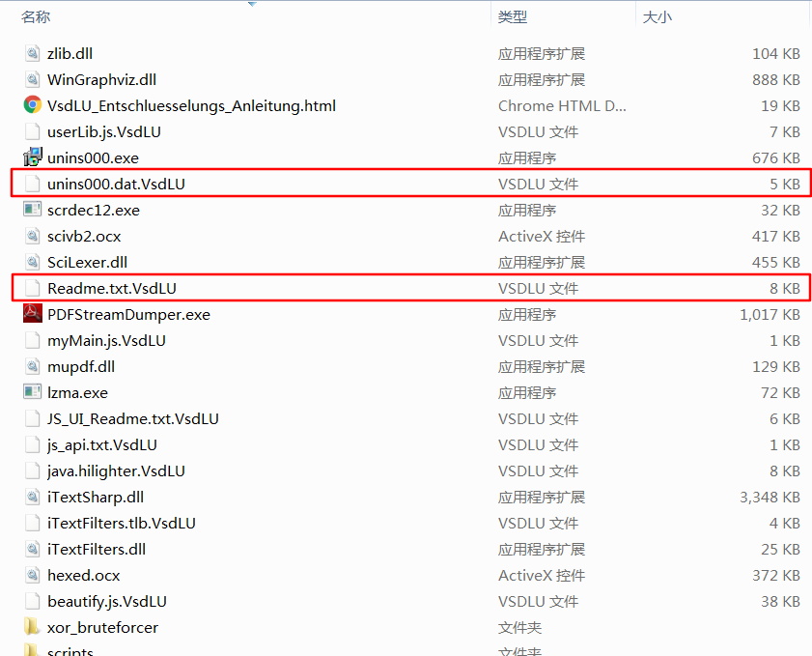Select the file name iTextFilters.tlb.VsdLU
This screenshot has width=812, height=656.
click(x=122, y=523)
